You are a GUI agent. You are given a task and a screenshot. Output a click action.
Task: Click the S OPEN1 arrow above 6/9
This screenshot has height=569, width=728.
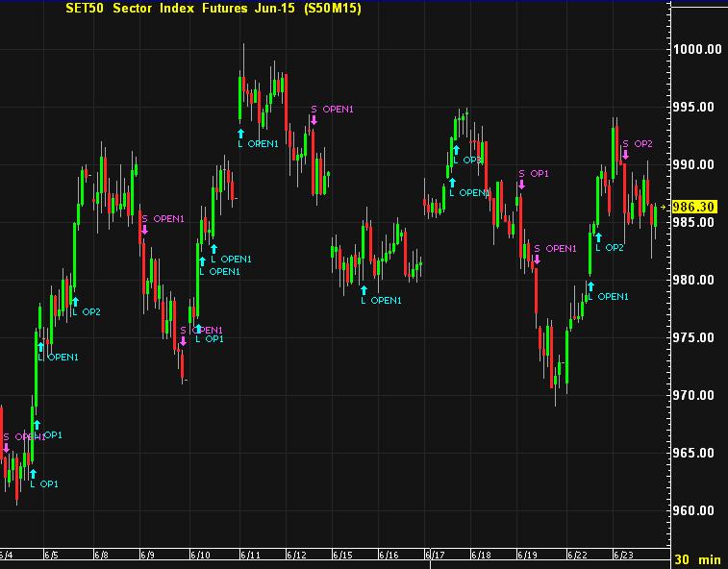tap(145, 229)
